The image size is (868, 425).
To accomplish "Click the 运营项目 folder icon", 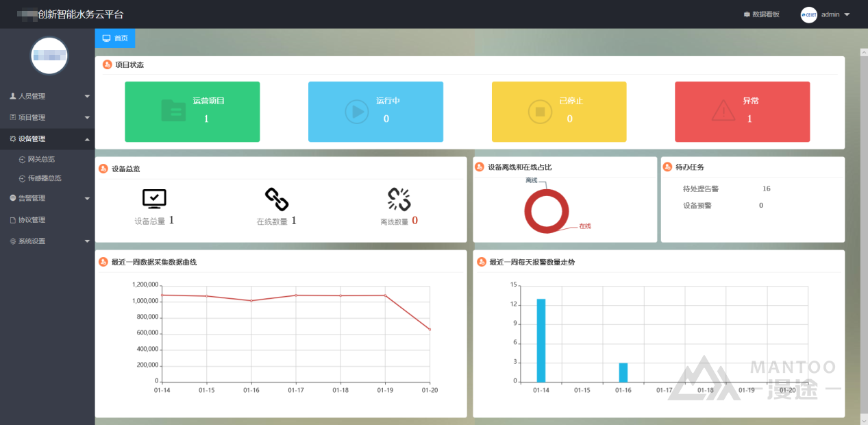I will coord(173,111).
